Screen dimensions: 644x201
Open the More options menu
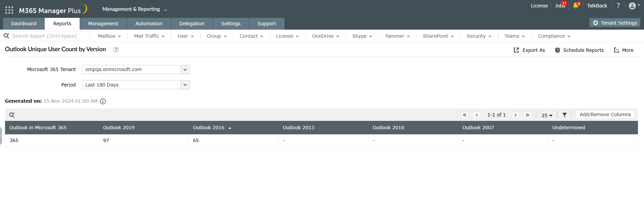coord(624,50)
